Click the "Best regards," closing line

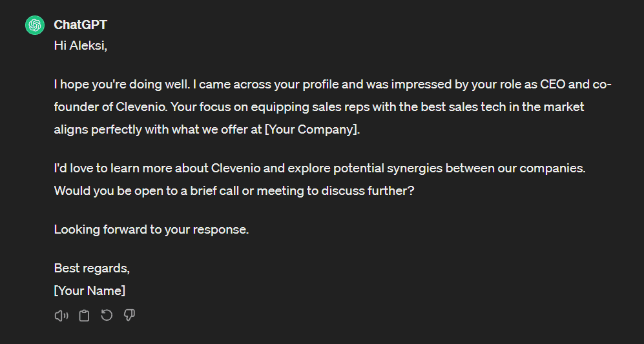[x=92, y=268]
